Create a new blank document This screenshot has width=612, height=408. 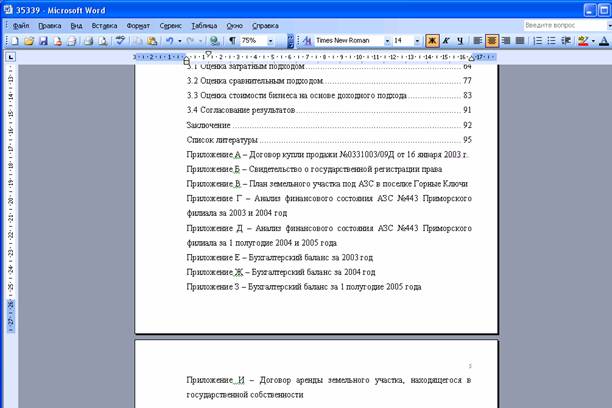point(14,41)
